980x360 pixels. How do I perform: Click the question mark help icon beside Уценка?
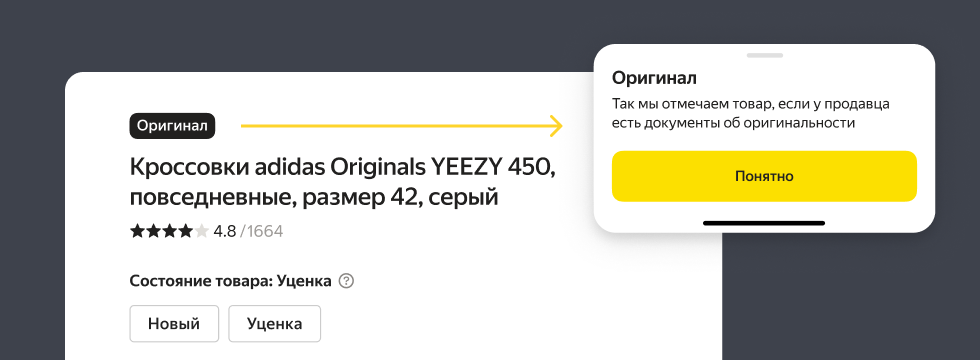click(346, 281)
